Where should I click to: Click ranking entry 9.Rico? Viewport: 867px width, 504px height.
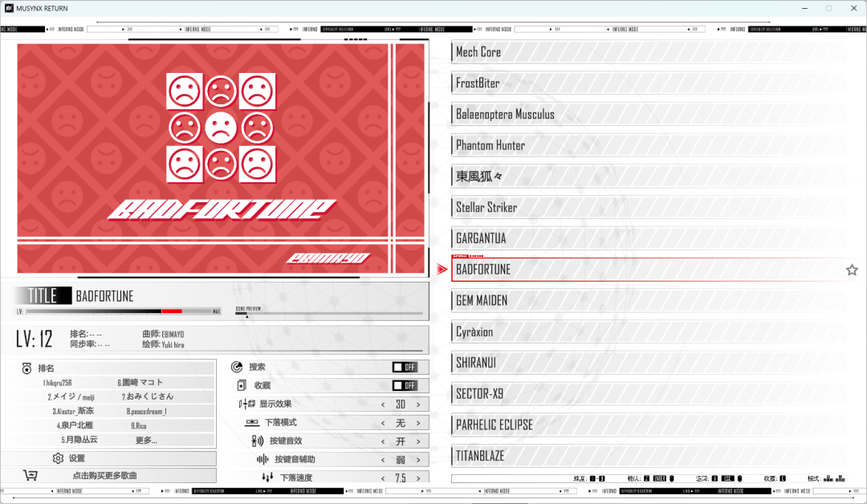[139, 425]
